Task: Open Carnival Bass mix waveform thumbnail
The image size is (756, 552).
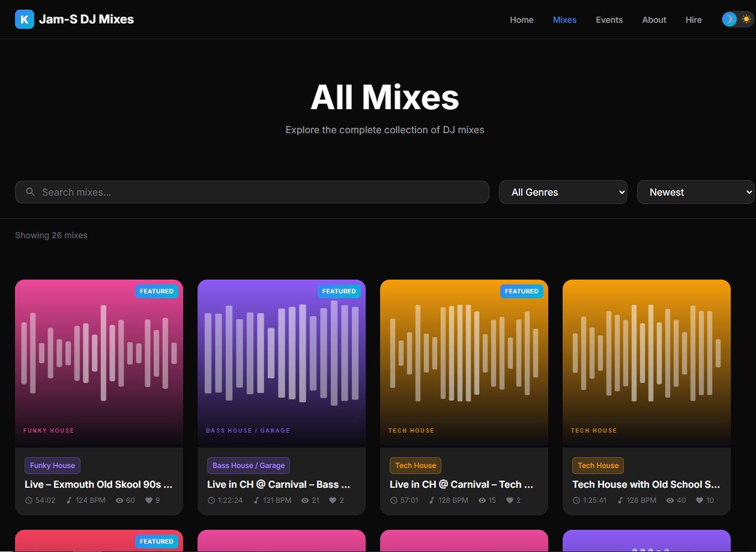Action: (282, 364)
